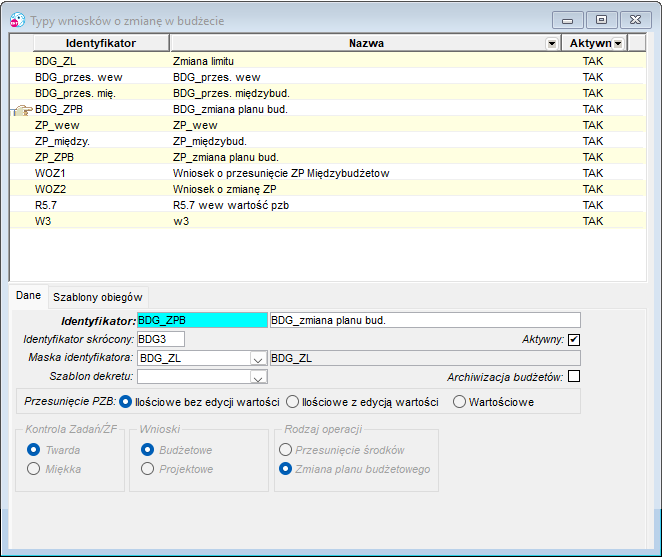The width and height of the screenshot is (663, 557).
Task: Toggle the Aktywny checkbox
Action: click(x=574, y=340)
